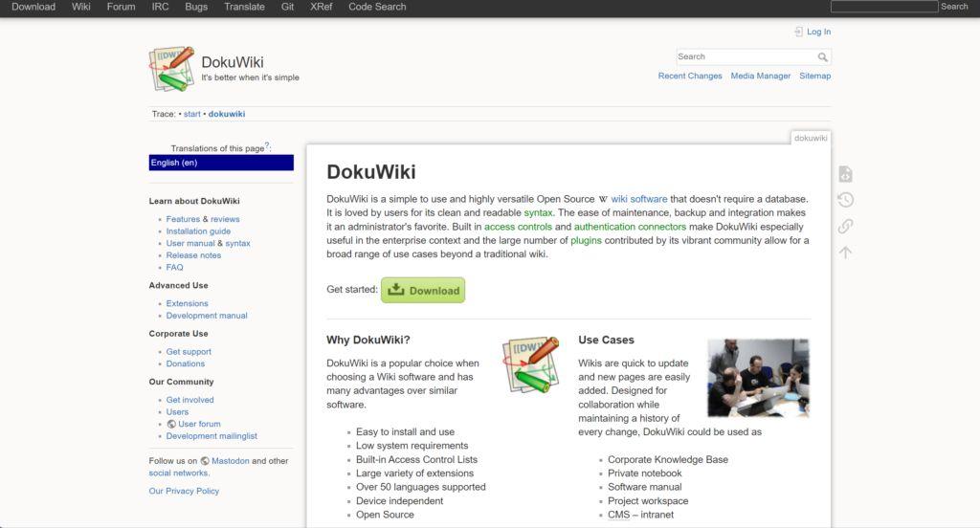Viewport: 980px width, 528px height.
Task: Open IRC in the top navigation bar
Action: pos(160,7)
